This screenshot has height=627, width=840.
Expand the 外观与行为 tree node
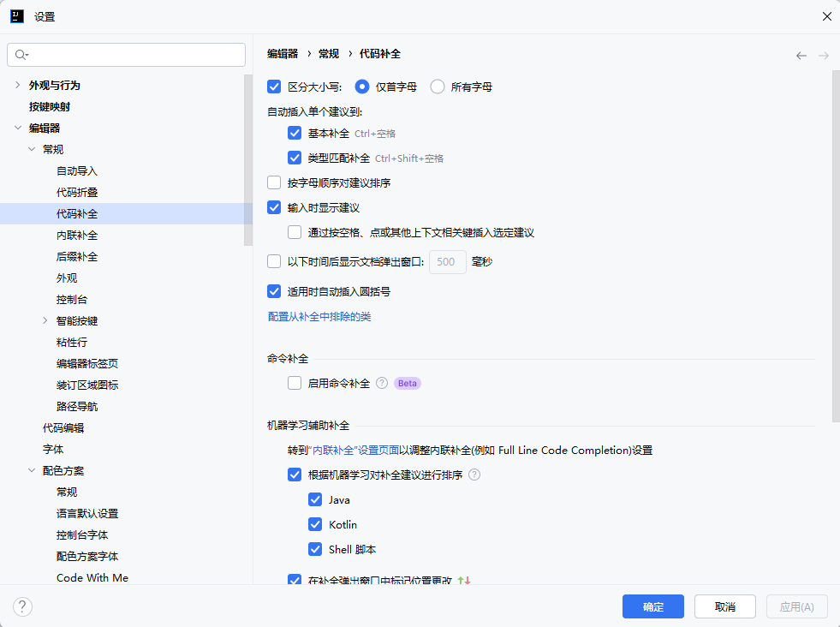click(18, 86)
